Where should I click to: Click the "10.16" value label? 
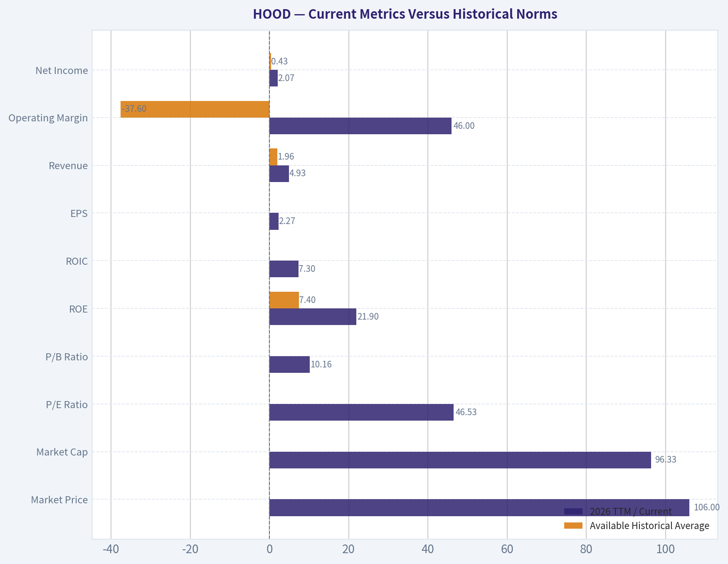[x=321, y=365]
